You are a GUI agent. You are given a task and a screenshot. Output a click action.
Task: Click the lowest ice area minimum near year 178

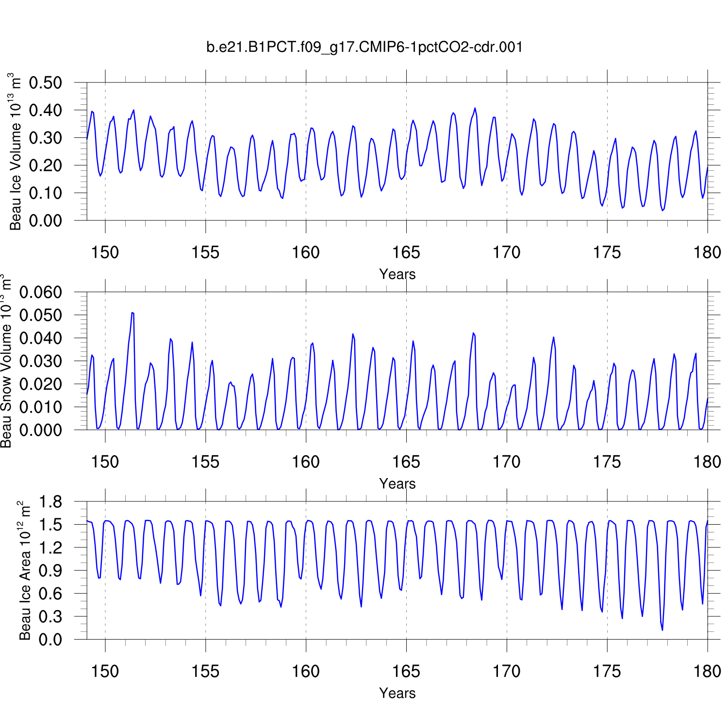tap(662, 629)
